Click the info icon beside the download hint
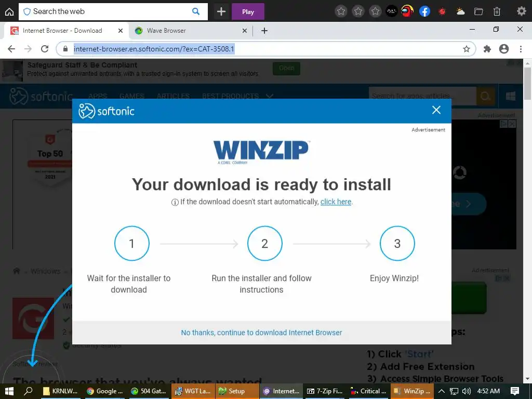532x399 pixels. coord(175,202)
